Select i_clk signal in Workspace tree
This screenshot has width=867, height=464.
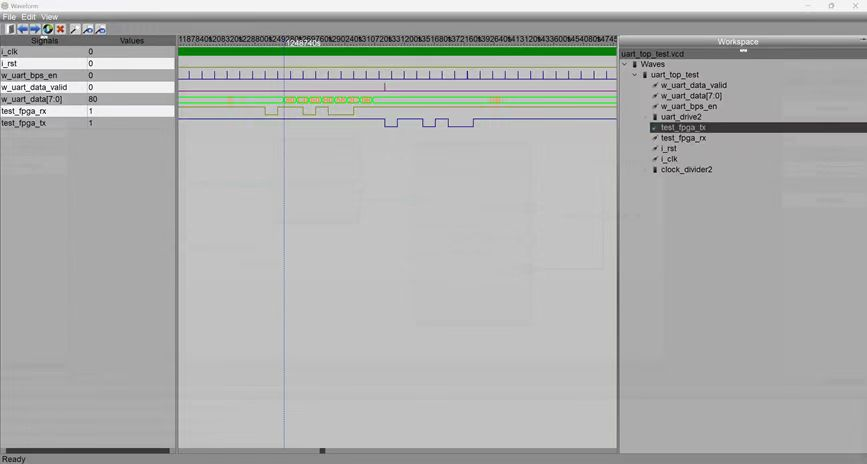[x=669, y=159]
